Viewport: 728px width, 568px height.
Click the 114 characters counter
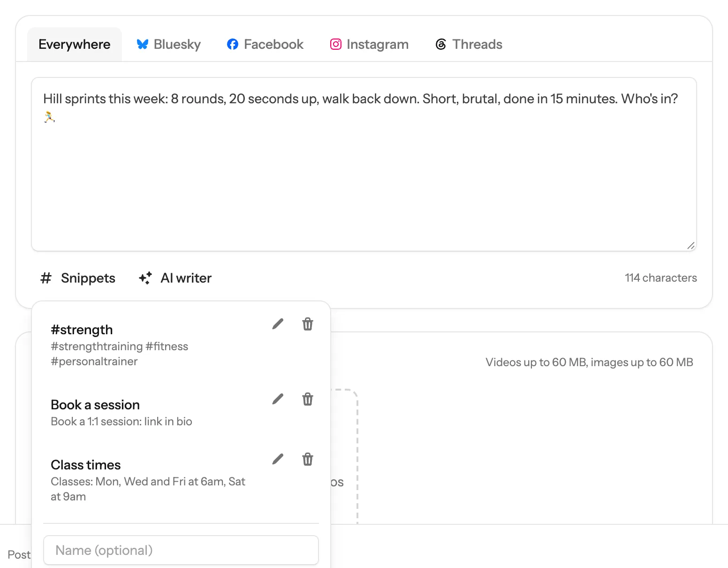pyautogui.click(x=660, y=278)
